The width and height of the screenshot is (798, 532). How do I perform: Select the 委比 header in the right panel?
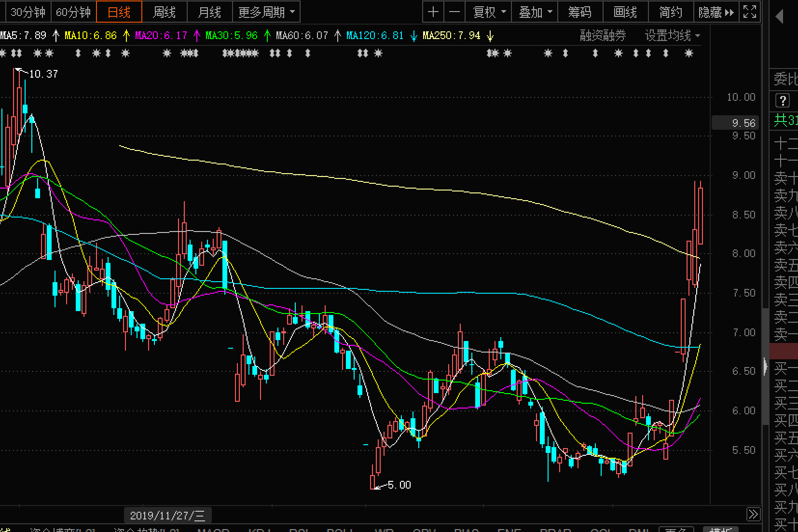[x=785, y=79]
